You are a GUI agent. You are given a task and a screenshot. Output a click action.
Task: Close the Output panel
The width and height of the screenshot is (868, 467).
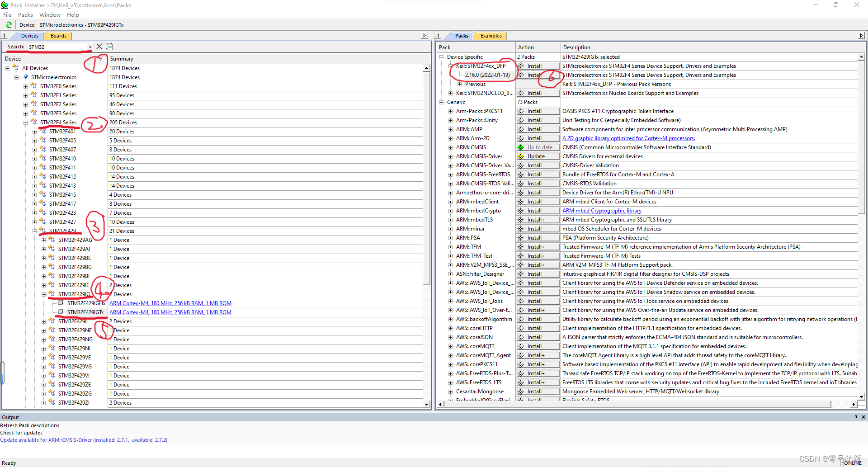point(863,417)
